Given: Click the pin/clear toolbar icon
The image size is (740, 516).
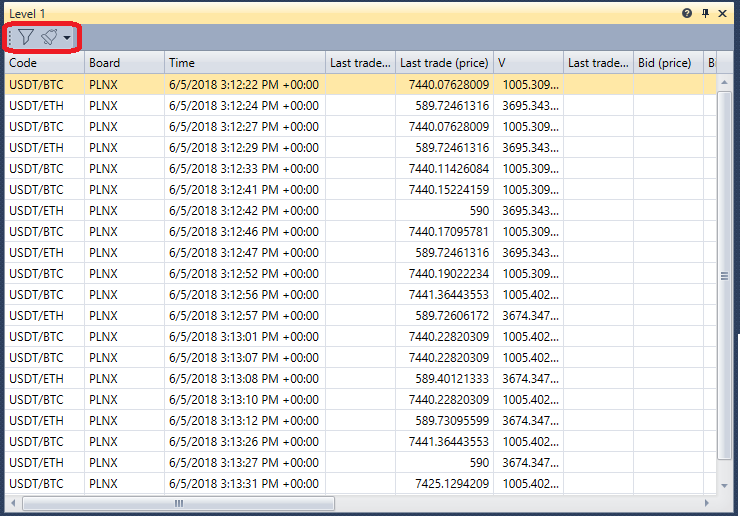Looking at the screenshot, I should pos(49,37).
